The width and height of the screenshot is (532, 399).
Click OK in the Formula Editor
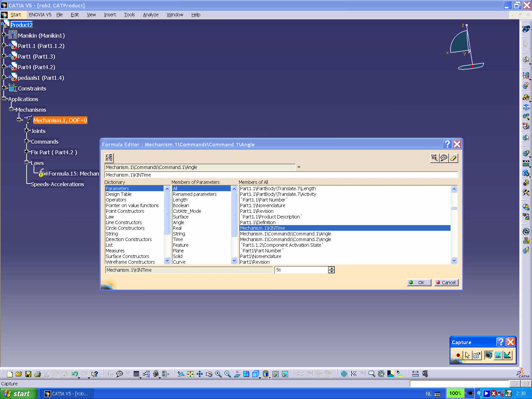(419, 282)
